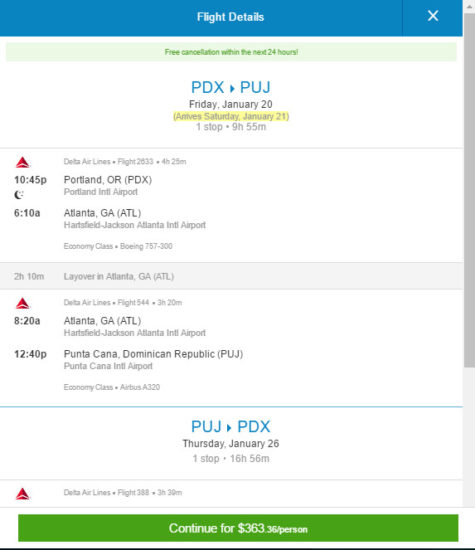
Task: Click scrollbar up arrow
Action: pyautogui.click(x=469, y=6)
